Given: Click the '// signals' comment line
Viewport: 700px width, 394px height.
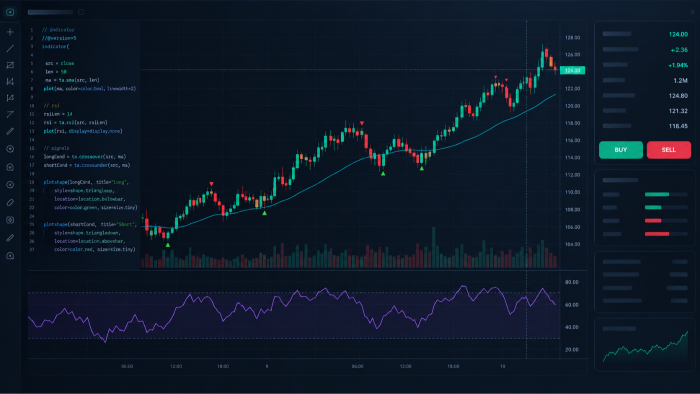Looking at the screenshot, I should click(x=56, y=148).
